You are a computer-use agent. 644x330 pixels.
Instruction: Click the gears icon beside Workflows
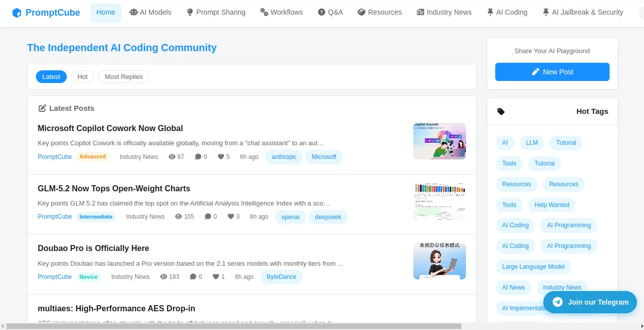click(264, 12)
